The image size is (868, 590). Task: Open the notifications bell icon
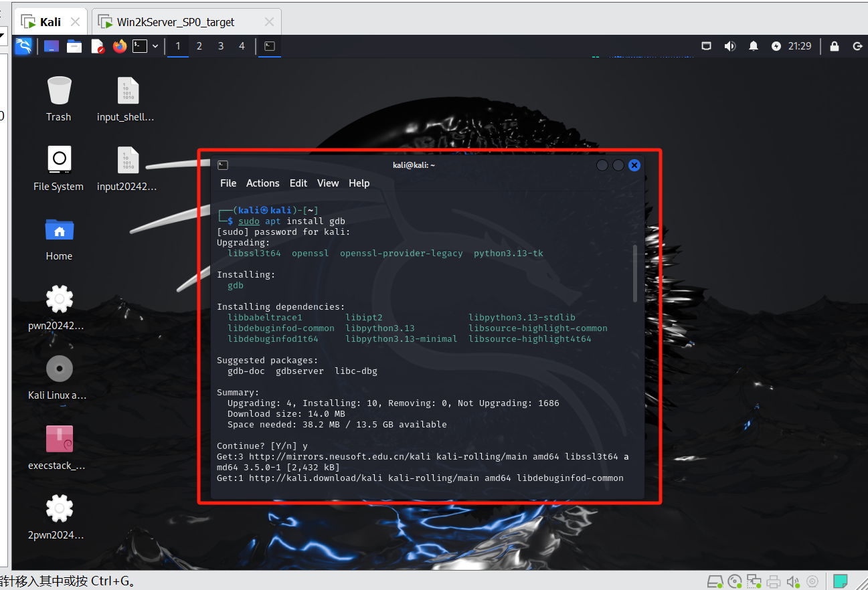[754, 46]
